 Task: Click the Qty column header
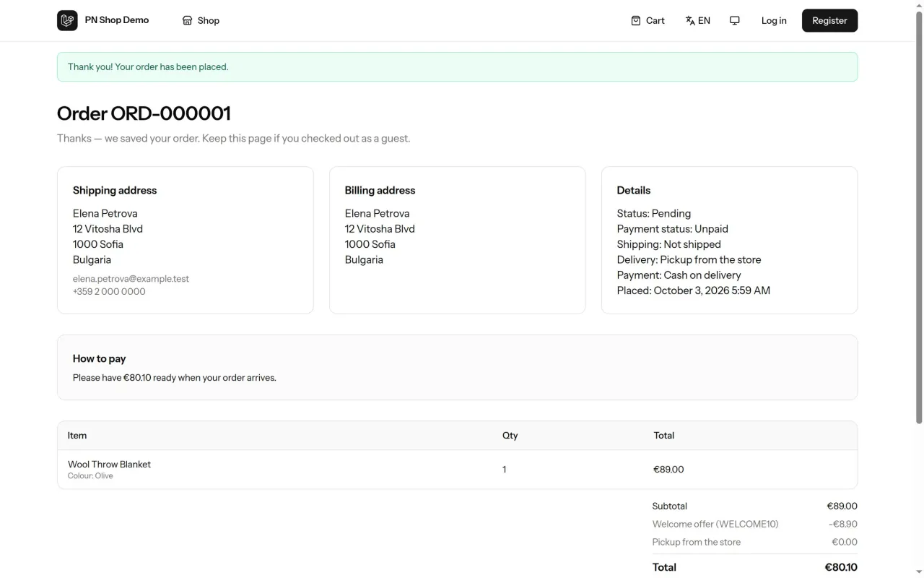[x=510, y=436]
